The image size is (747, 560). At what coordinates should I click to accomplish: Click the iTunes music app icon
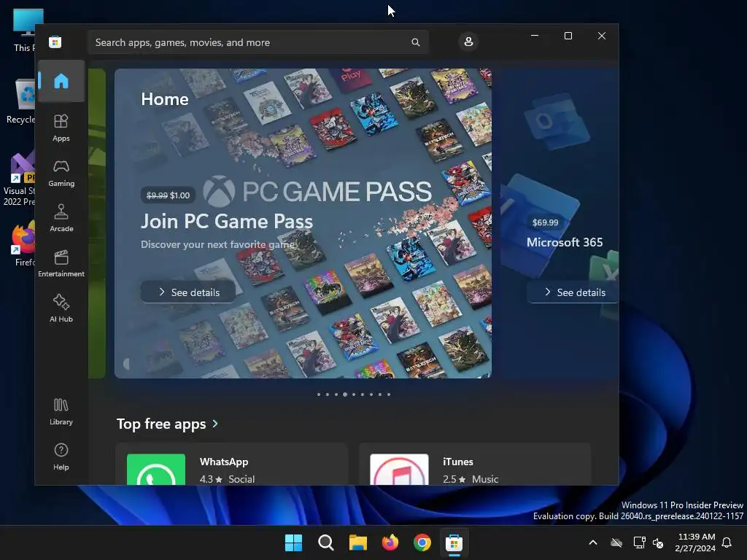[x=399, y=470]
